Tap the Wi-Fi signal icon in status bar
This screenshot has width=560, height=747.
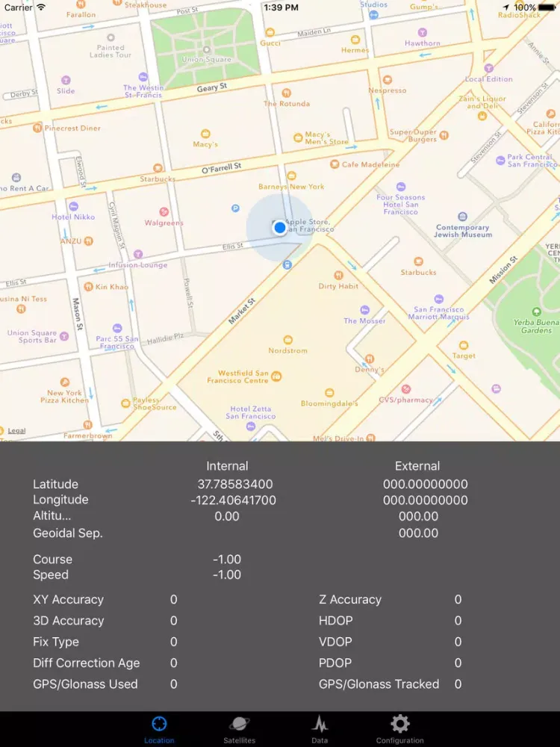coord(41,7)
